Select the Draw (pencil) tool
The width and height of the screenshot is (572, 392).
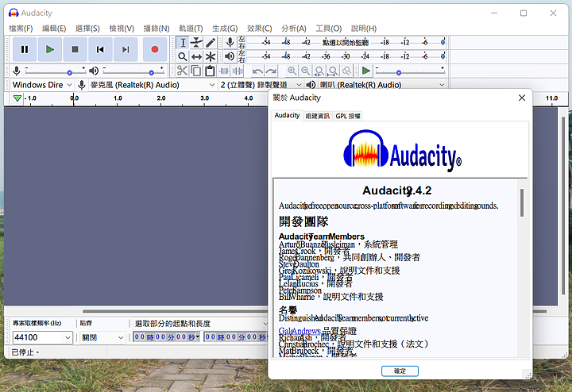pos(211,43)
